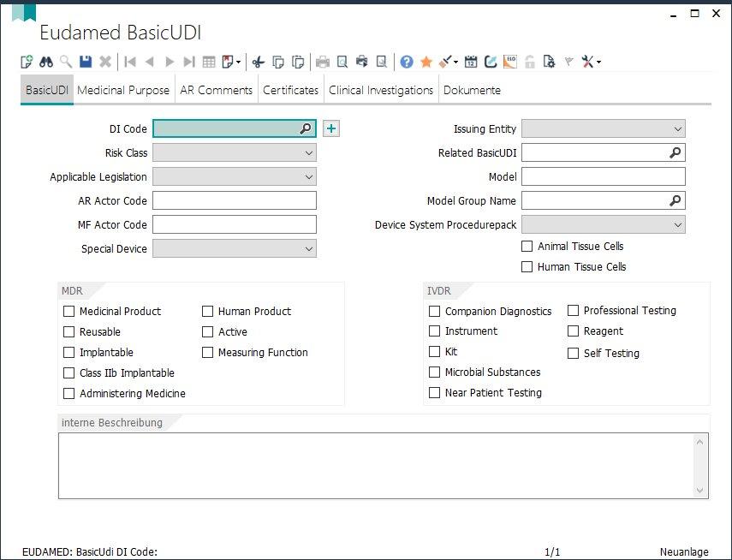Image resolution: width=732 pixels, height=560 pixels.
Task: Expand the Device System Procedurepack dropdown
Action: [x=678, y=225]
